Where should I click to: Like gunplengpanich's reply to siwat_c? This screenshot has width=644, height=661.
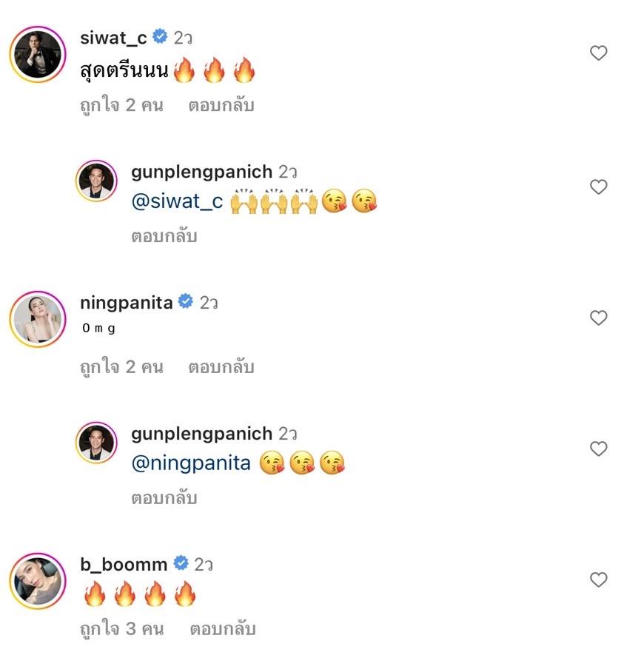tap(598, 187)
